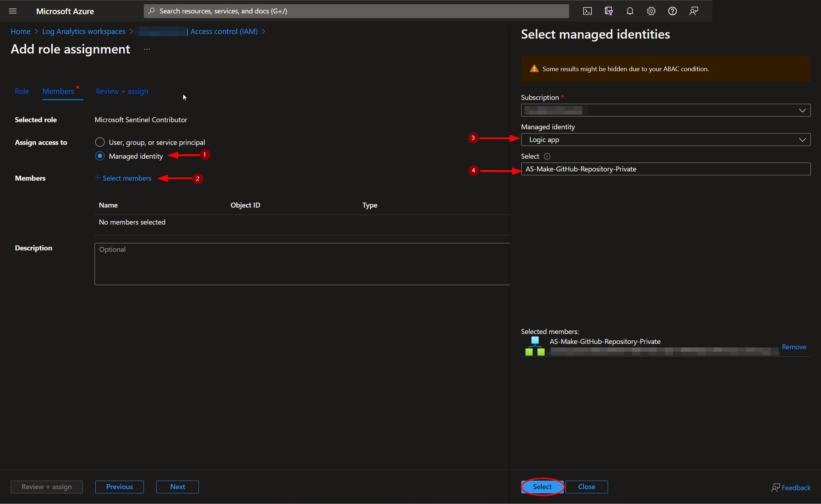The height and width of the screenshot is (504, 821).
Task: Open the Feedback link at bottom right
Action: click(x=791, y=488)
